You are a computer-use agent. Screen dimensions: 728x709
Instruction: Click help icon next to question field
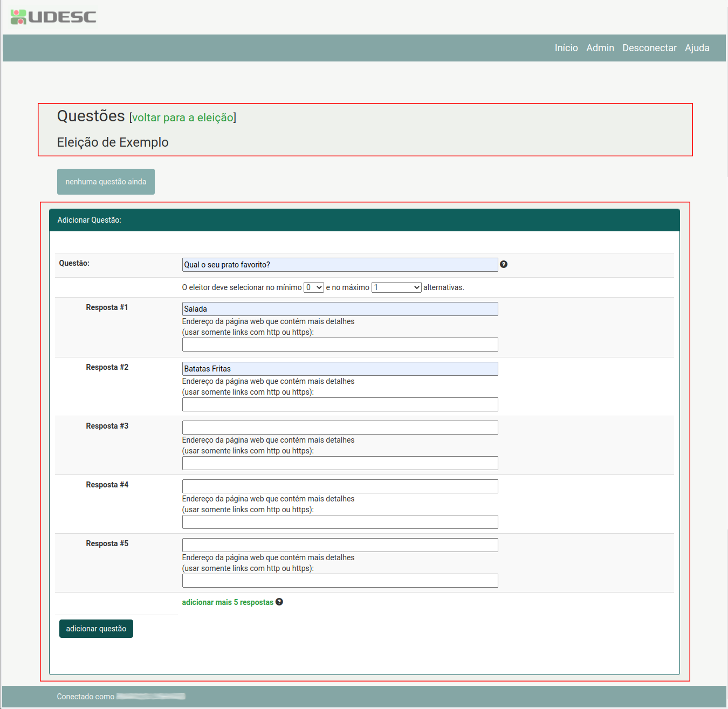pyautogui.click(x=503, y=264)
